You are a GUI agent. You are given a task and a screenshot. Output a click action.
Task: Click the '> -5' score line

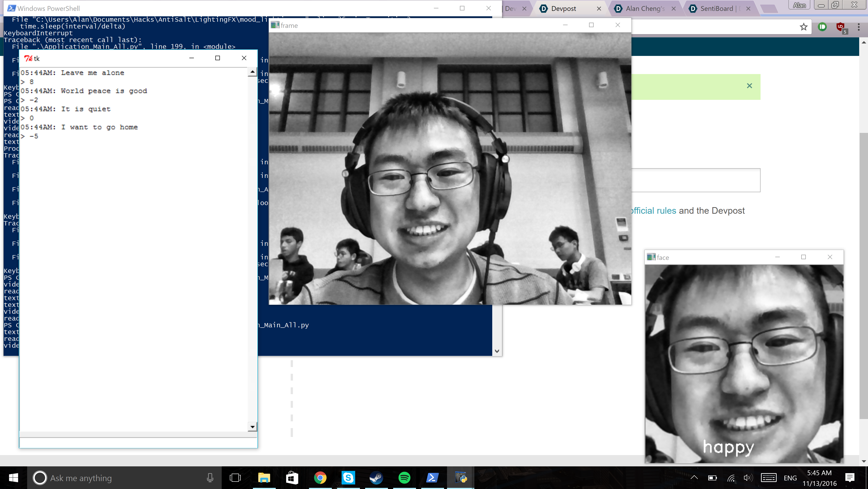[29, 136]
